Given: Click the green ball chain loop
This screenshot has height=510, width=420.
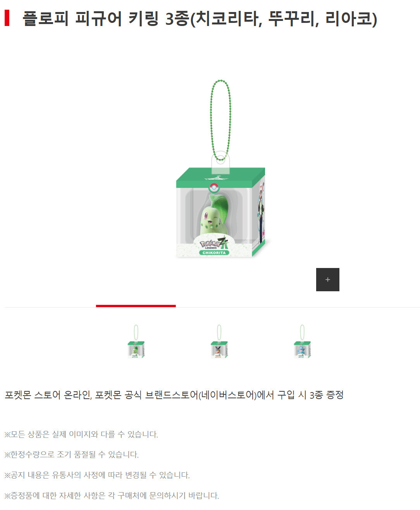Looking at the screenshot, I should [220, 120].
